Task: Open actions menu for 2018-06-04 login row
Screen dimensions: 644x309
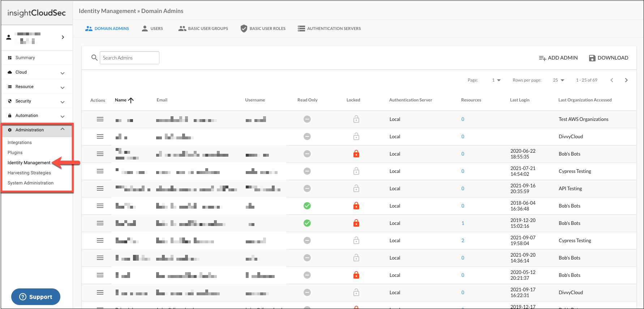Action: pos(100,206)
